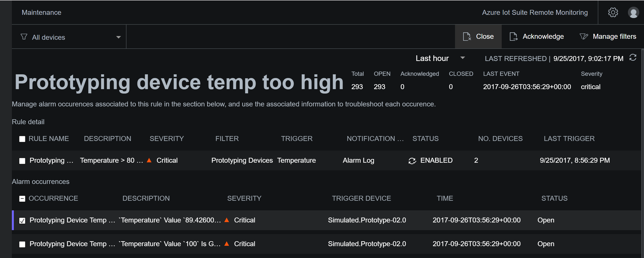Uncheck the first alarm occurrence checkbox

pyautogui.click(x=22, y=220)
